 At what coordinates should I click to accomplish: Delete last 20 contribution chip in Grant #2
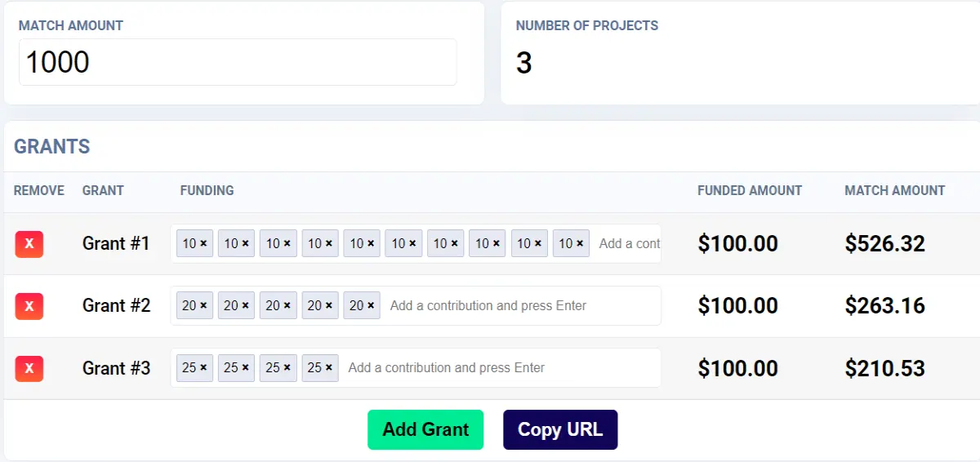371,305
